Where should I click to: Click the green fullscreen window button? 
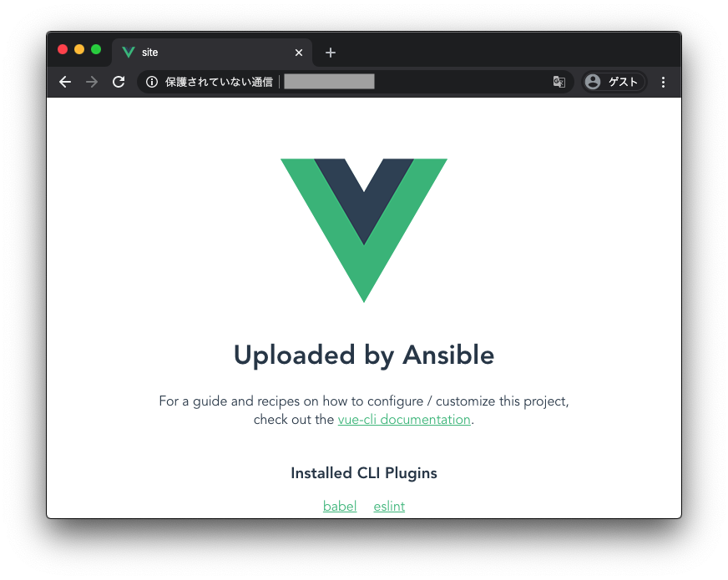[96, 49]
